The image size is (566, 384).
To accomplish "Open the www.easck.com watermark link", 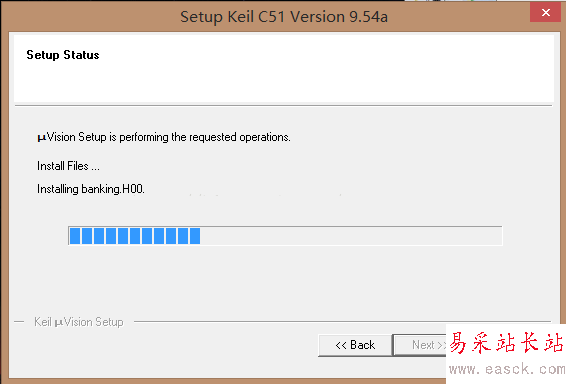I will pyautogui.click(x=506, y=369).
